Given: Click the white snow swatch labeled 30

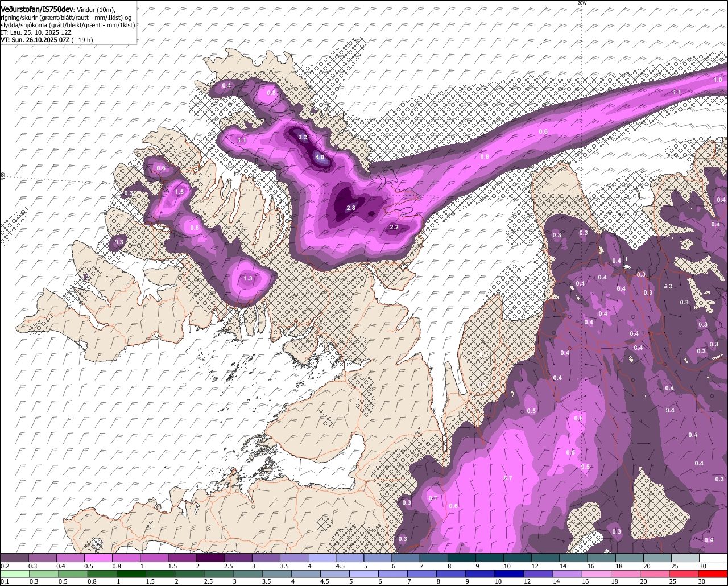Looking at the screenshot, I should (x=714, y=558).
